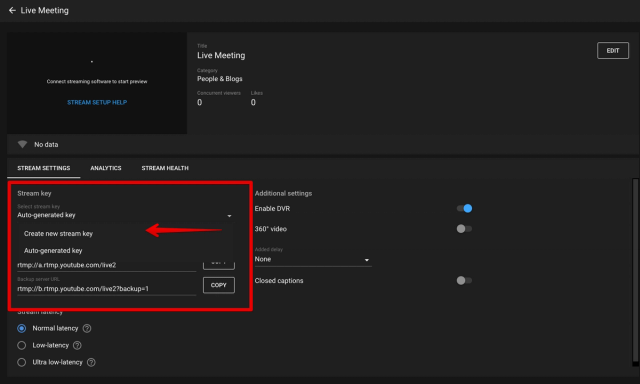Switch to the Stream Health tab
Screen dimensions: 640x384
165,168
